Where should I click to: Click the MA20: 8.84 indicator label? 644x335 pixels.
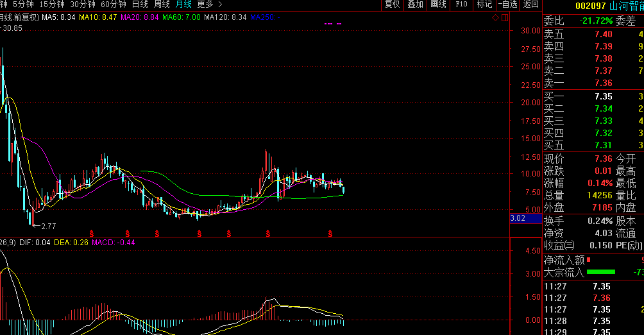click(140, 17)
